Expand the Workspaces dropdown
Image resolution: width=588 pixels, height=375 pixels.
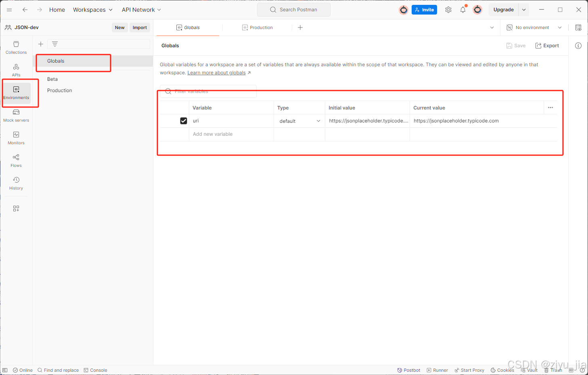point(93,10)
